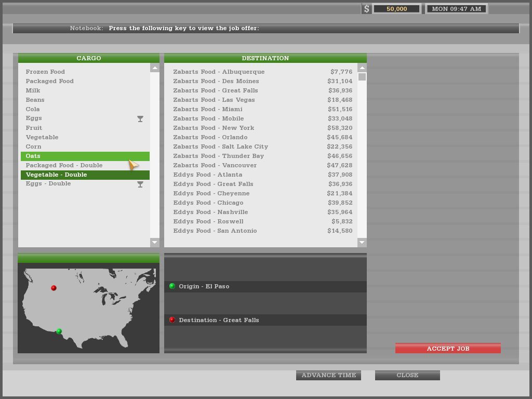Pick Eddys Food - Chicago destination
This screenshot has width=532, height=399.
pyautogui.click(x=208, y=203)
